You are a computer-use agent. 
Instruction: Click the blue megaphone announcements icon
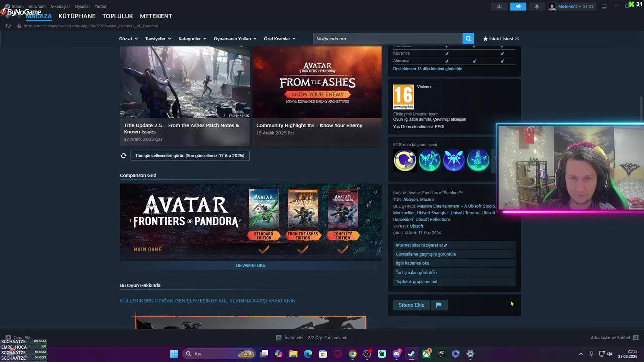coord(518,6)
